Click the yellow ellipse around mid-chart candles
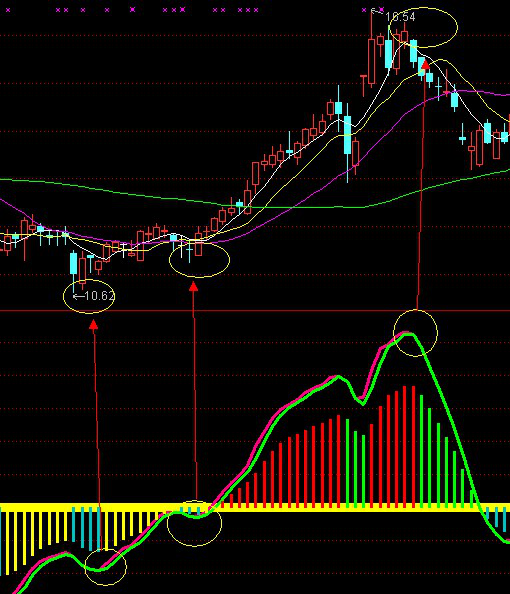 [x=199, y=260]
